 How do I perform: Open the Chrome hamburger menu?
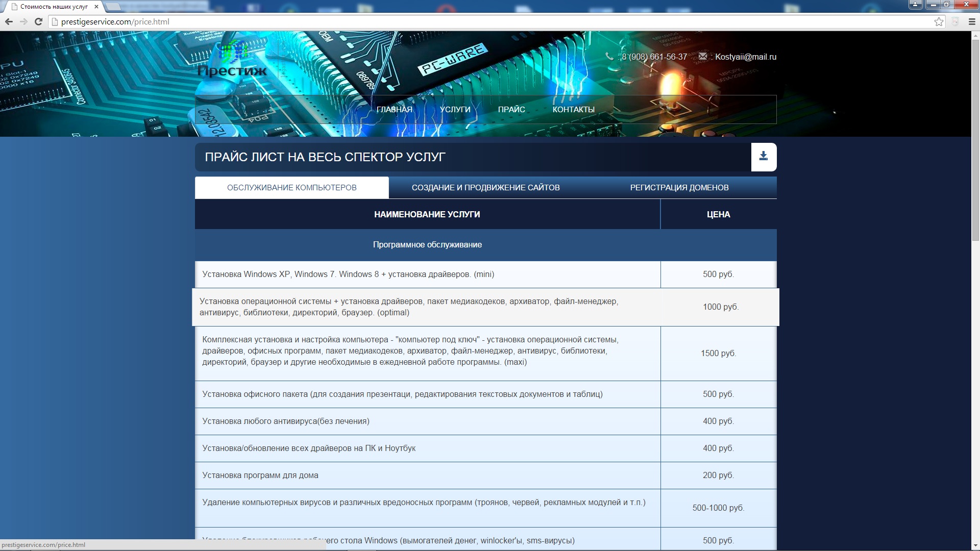pyautogui.click(x=972, y=22)
